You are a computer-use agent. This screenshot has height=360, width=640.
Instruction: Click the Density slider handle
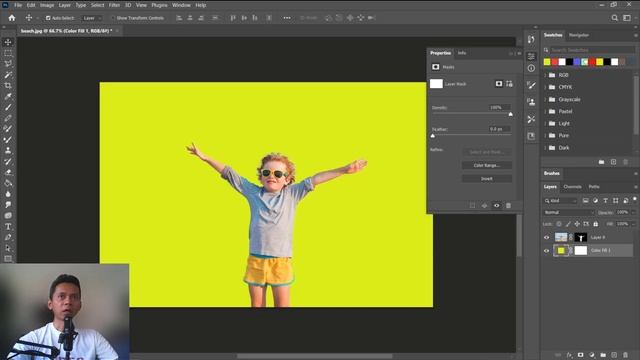(511, 114)
